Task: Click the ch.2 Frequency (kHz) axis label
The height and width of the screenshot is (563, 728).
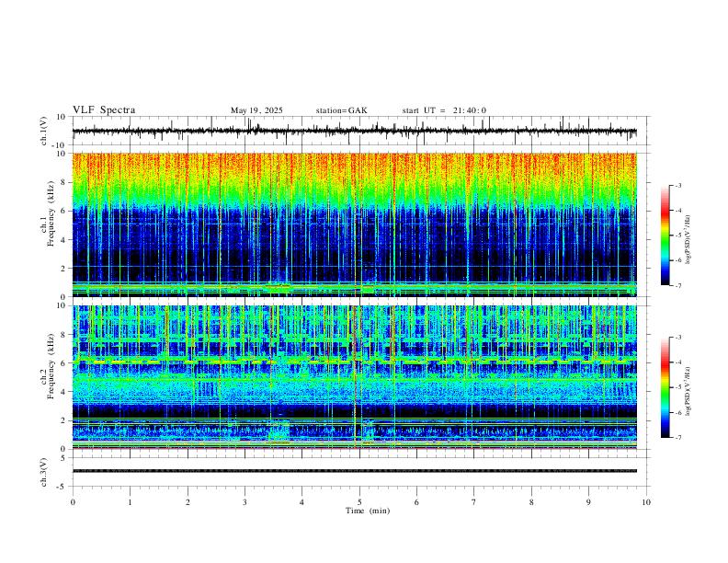Action: (48, 365)
